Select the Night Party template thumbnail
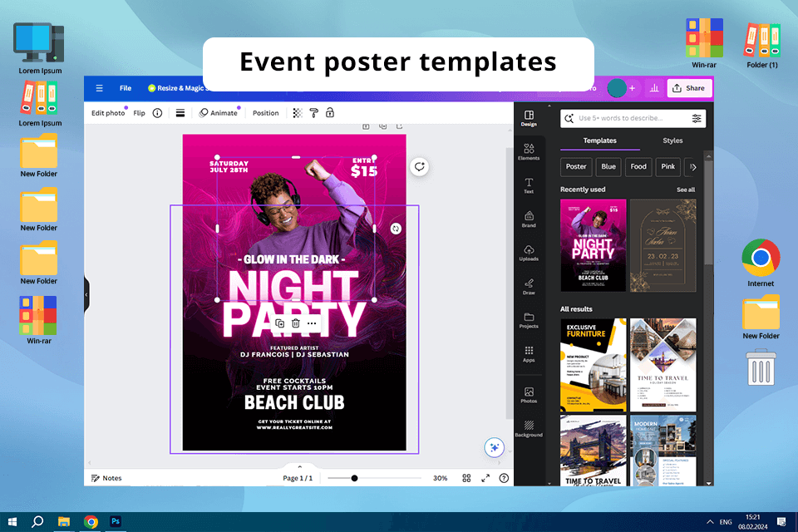This screenshot has width=798, height=532. (x=593, y=245)
